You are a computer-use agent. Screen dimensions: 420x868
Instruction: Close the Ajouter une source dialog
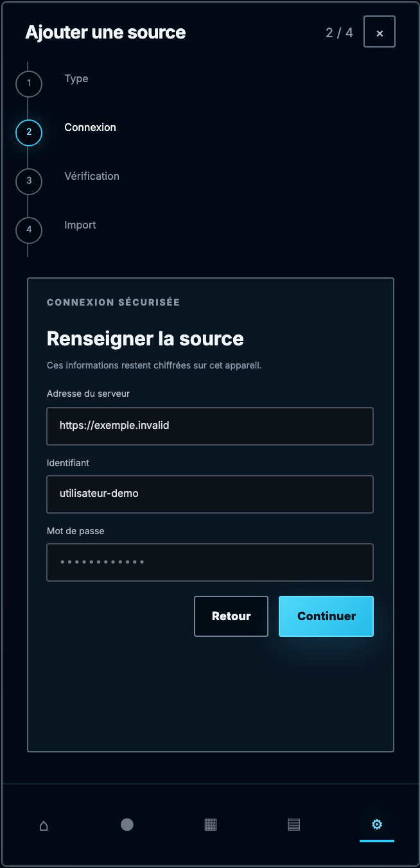(x=380, y=32)
